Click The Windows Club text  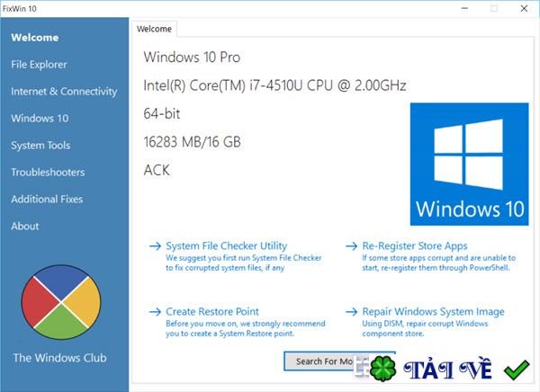(60, 358)
